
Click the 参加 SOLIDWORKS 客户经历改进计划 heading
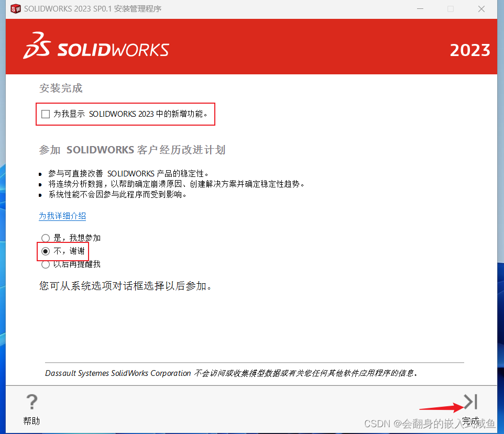point(132,150)
